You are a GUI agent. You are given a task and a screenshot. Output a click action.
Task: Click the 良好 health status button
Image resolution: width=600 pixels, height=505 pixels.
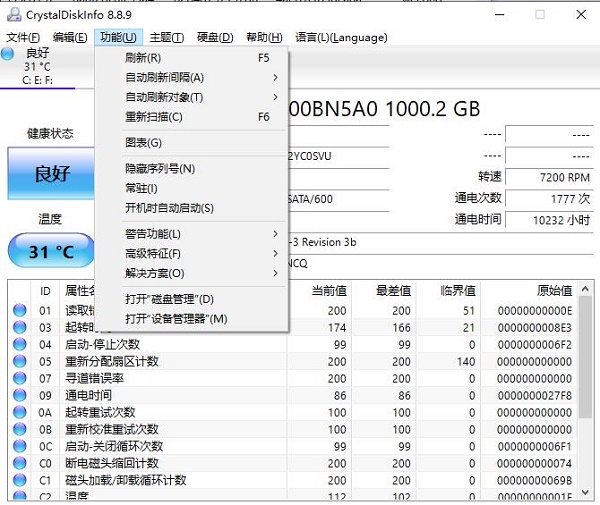click(x=51, y=174)
